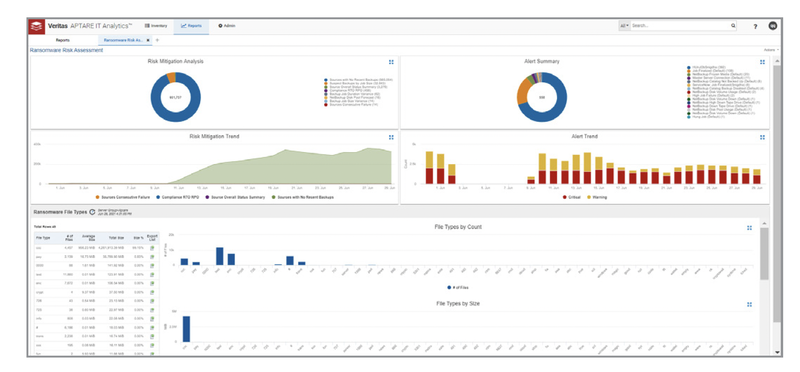
Task: Toggle Compliance RTO RPO trend legend
Action: tap(179, 197)
